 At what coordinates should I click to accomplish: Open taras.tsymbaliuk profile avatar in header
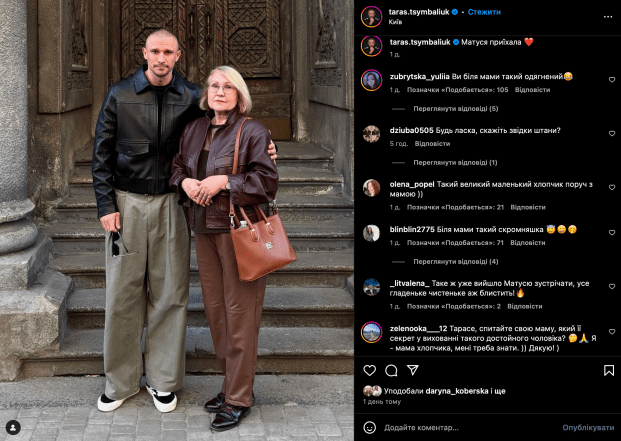(x=371, y=17)
